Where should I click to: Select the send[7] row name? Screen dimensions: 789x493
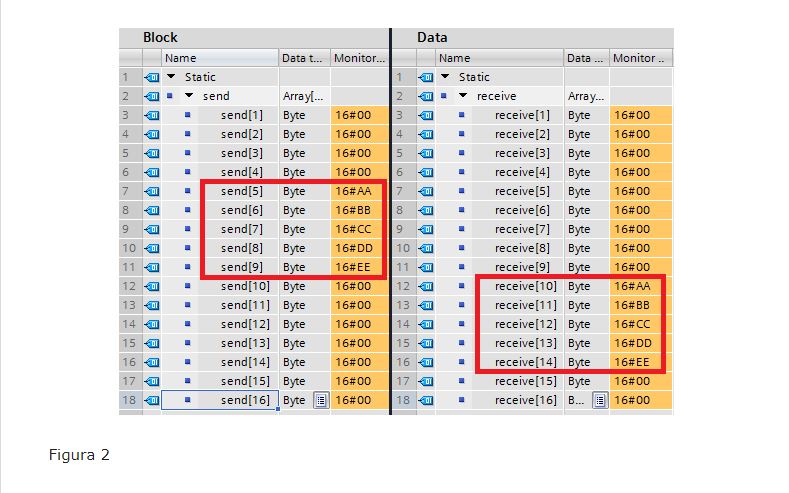pos(241,229)
